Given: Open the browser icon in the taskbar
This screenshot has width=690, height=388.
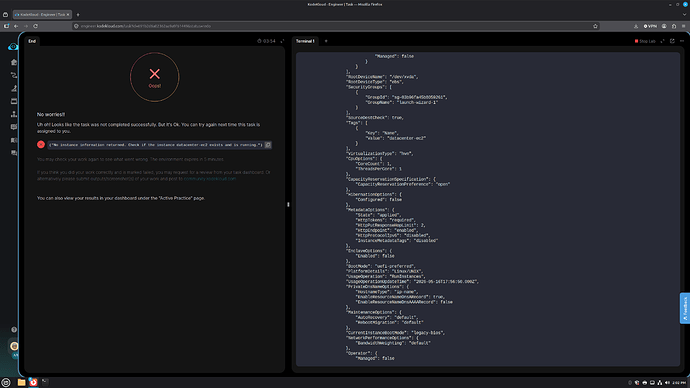Looking at the screenshot, I should [33, 382].
